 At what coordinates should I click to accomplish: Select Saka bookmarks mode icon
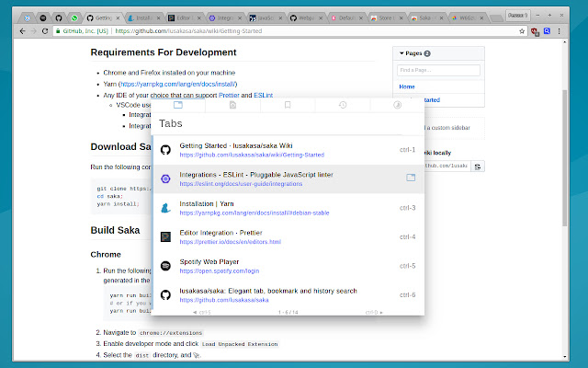[288, 106]
